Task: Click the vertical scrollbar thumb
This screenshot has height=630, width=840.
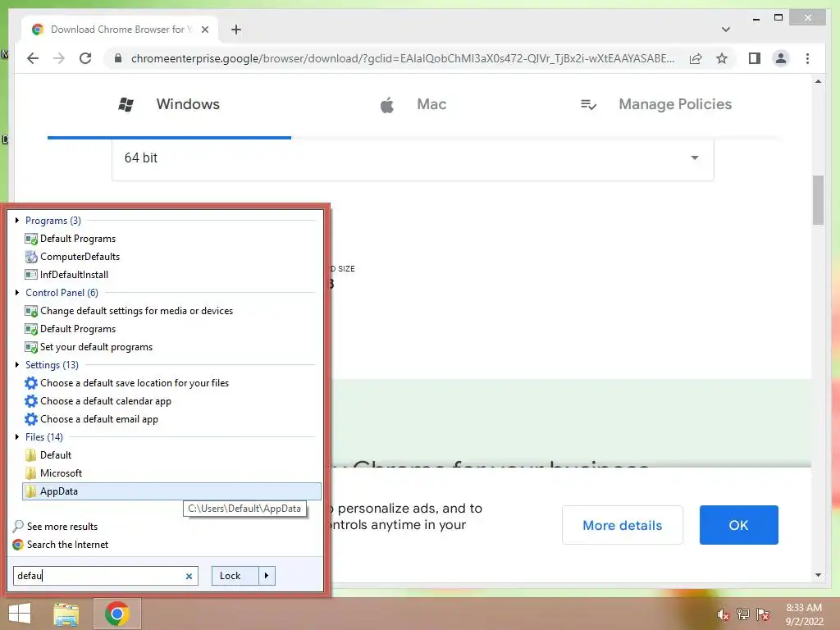Action: point(818,200)
